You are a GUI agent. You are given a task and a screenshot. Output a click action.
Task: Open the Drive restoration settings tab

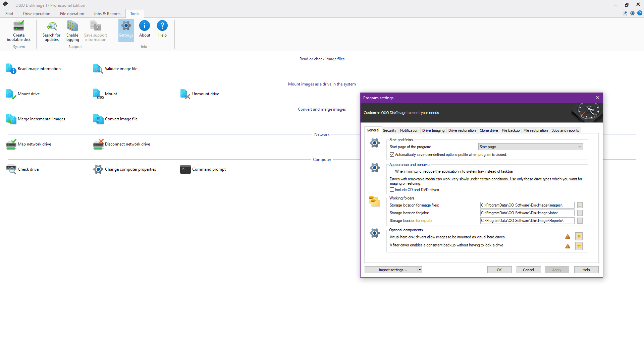coord(462,130)
